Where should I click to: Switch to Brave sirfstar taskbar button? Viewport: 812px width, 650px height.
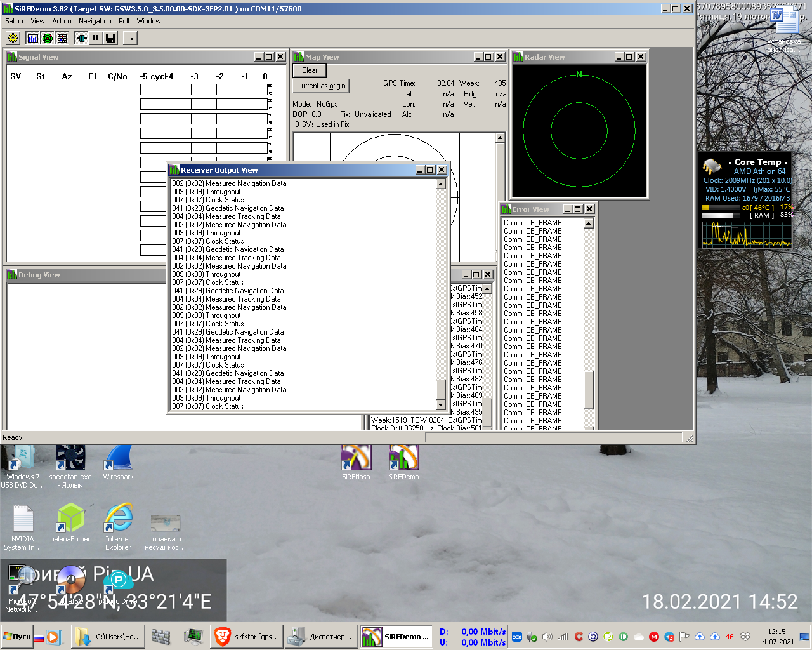(247, 637)
